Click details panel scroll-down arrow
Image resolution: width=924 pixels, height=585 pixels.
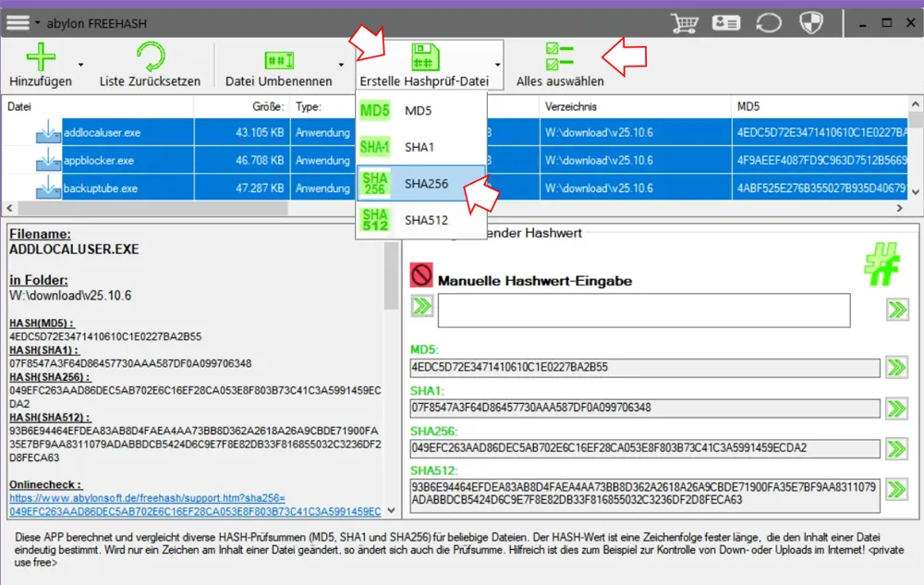tap(391, 511)
